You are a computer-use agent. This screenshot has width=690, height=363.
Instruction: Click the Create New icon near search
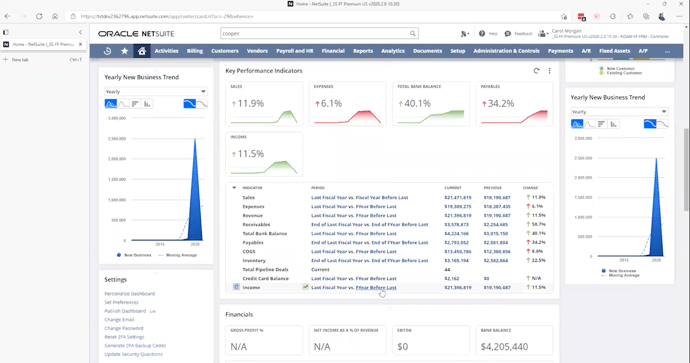coord(464,33)
